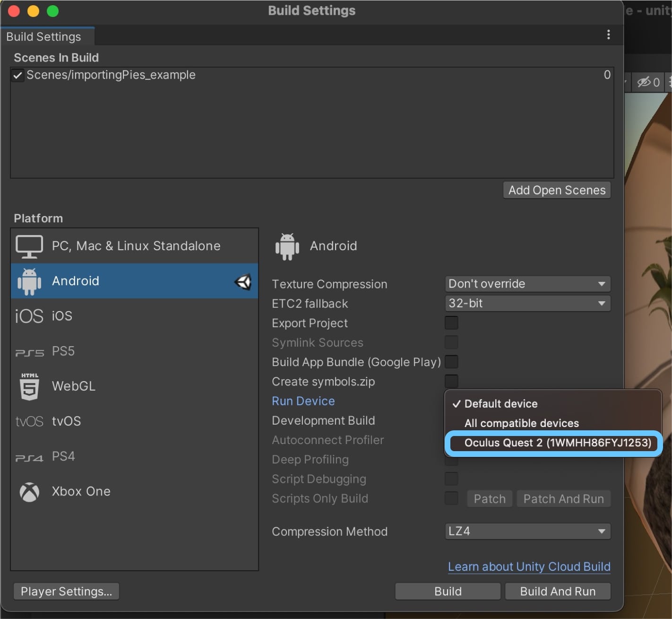672x619 pixels.
Task: Click the WebGL HTML5 icon
Action: (29, 386)
